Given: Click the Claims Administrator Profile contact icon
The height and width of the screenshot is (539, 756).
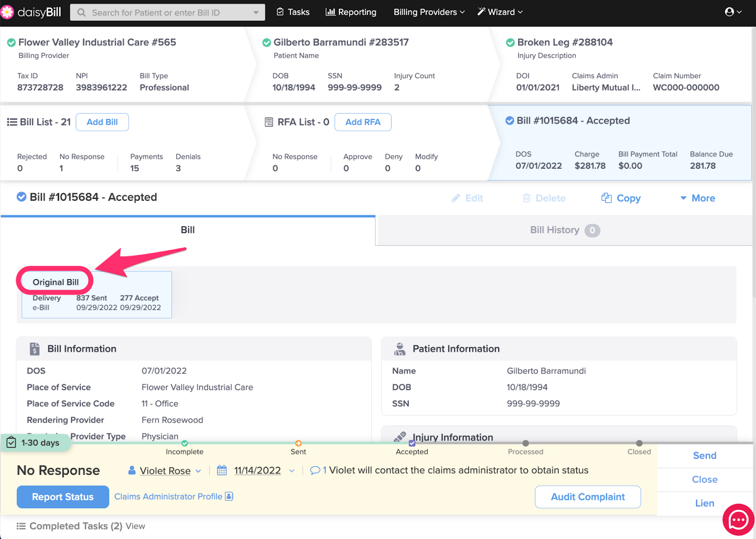Looking at the screenshot, I should point(229,496).
